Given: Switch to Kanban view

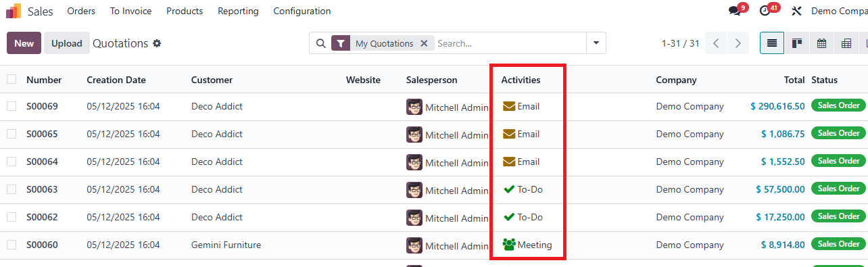Looking at the screenshot, I should pos(797,43).
